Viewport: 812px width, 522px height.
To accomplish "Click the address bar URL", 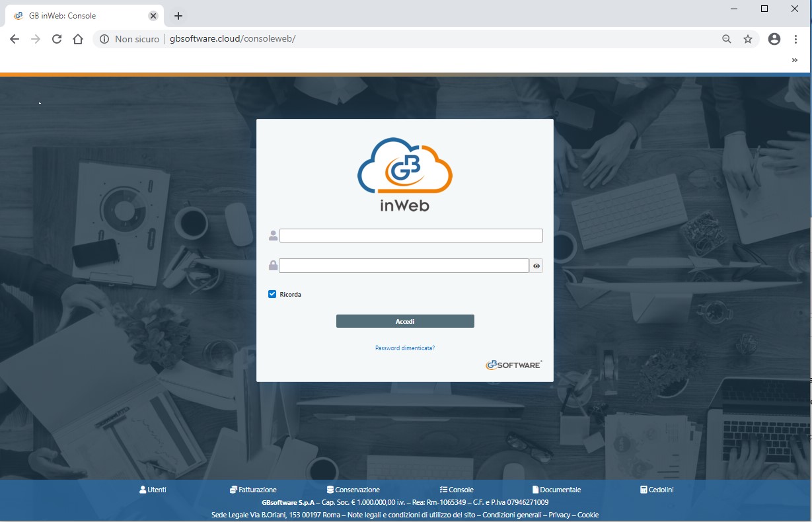I will (233, 39).
